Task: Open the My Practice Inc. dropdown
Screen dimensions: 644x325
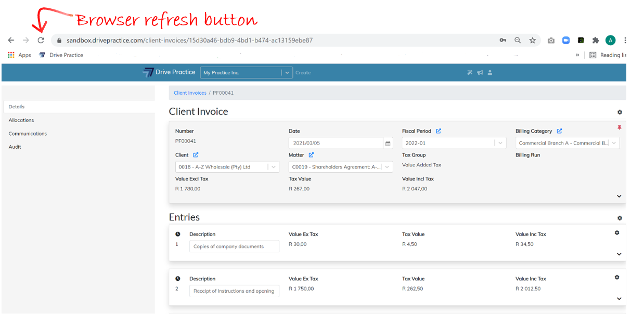Action: (x=287, y=73)
